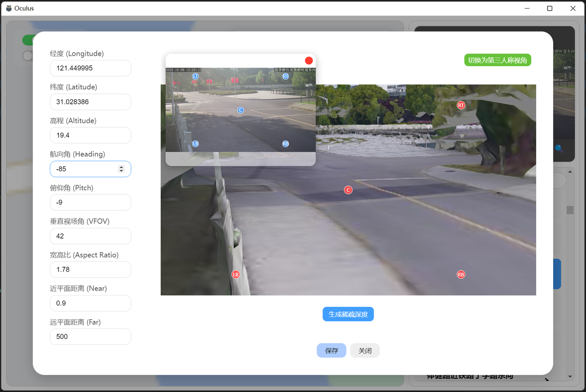
Task: Click blue LB marker in camera preview
Action: tap(195, 144)
